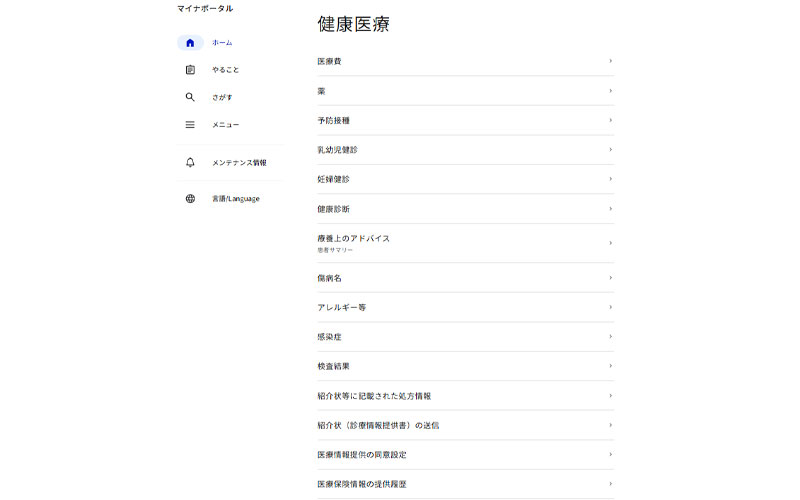Image resolution: width=800 pixels, height=500 pixels.
Task: Click the Home icon in sidebar
Action: pos(190,43)
